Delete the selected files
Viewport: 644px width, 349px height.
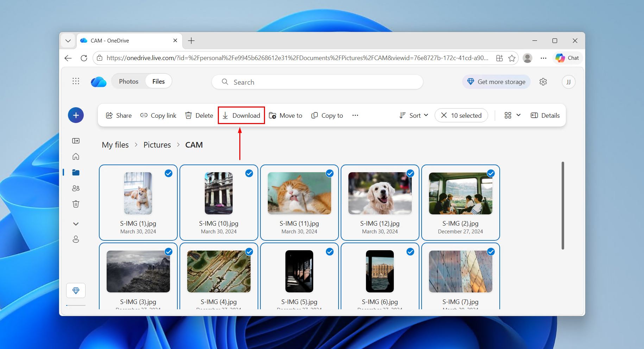click(x=199, y=115)
